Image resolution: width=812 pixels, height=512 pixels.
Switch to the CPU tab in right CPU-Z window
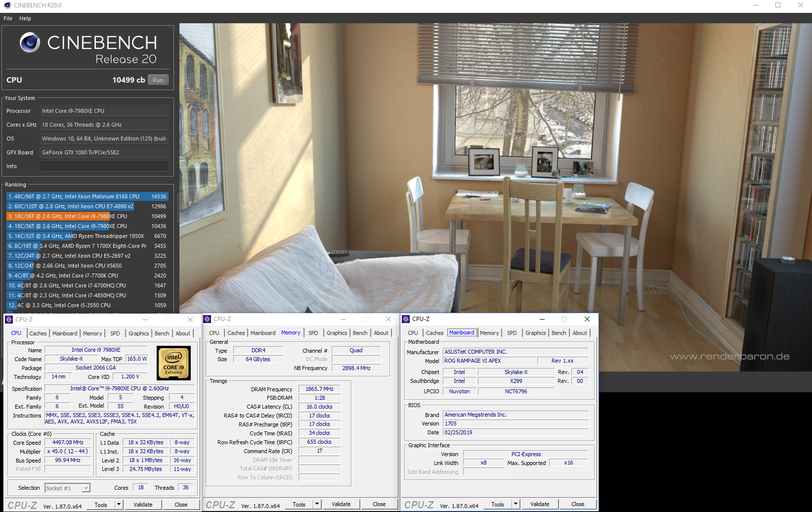coord(413,333)
